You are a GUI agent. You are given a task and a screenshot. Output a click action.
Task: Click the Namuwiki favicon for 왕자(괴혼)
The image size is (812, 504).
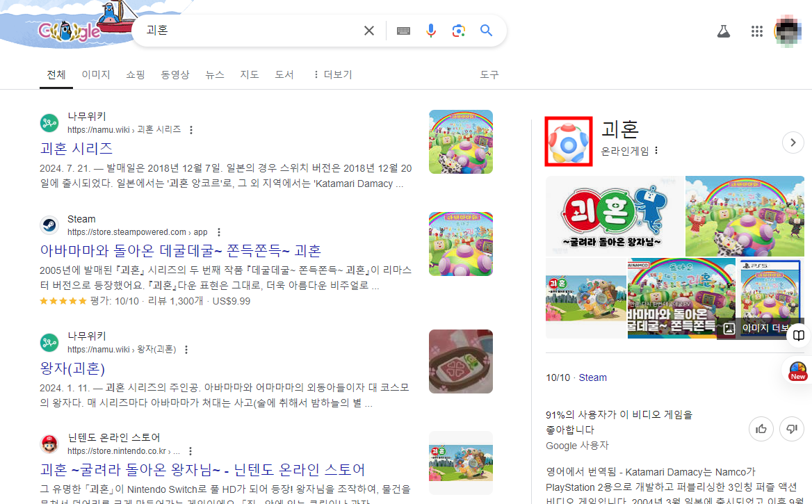(x=49, y=343)
